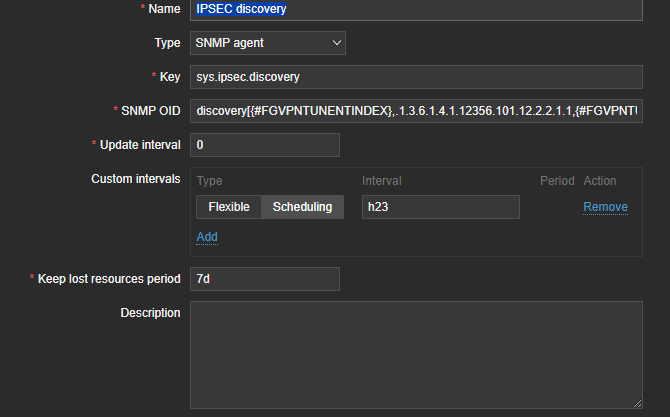
Task: Focus the SNMP OID input field
Action: 415,110
